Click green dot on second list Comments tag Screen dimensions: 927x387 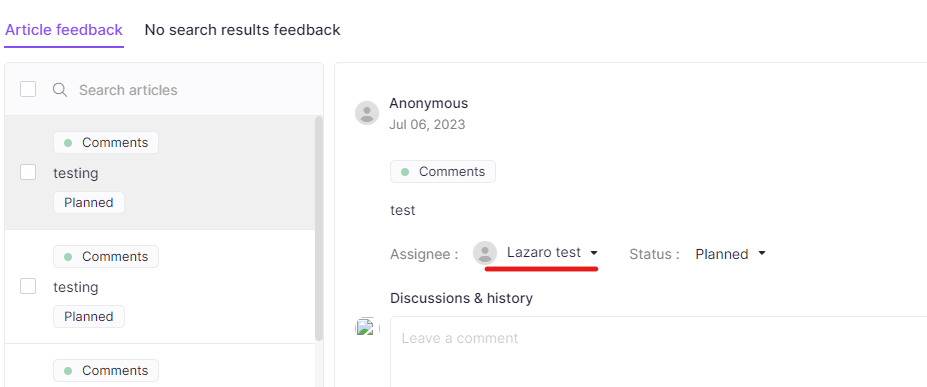tap(68, 257)
